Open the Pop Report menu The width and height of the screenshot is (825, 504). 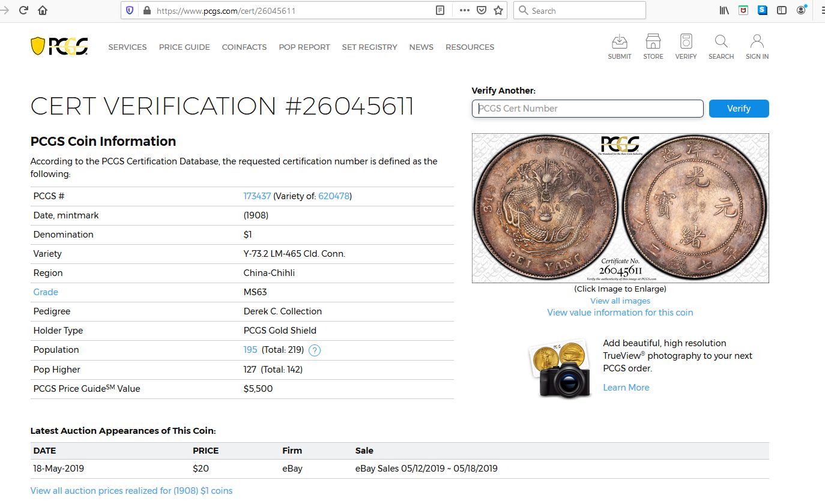[x=304, y=47]
